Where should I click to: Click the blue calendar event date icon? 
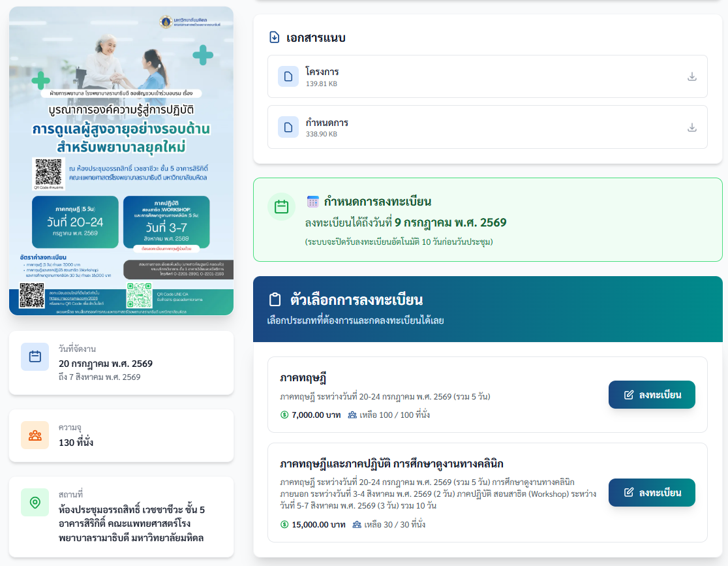point(35,356)
